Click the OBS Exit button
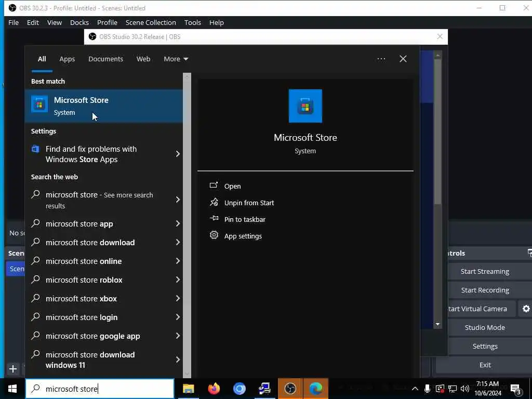 pos(485,365)
